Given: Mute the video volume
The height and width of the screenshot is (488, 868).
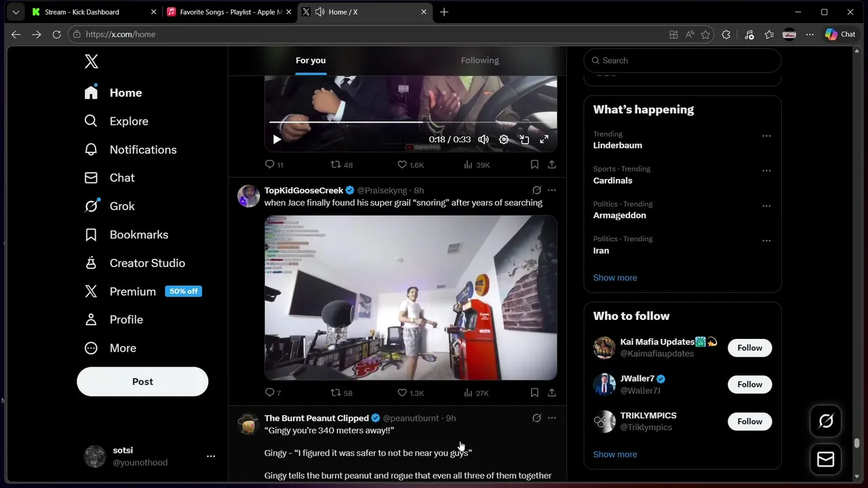Looking at the screenshot, I should click(x=484, y=139).
